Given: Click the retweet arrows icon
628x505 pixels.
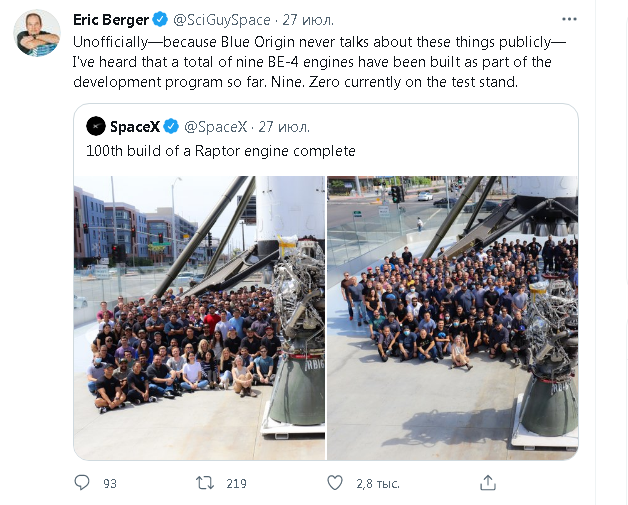Looking at the screenshot, I should (x=205, y=483).
